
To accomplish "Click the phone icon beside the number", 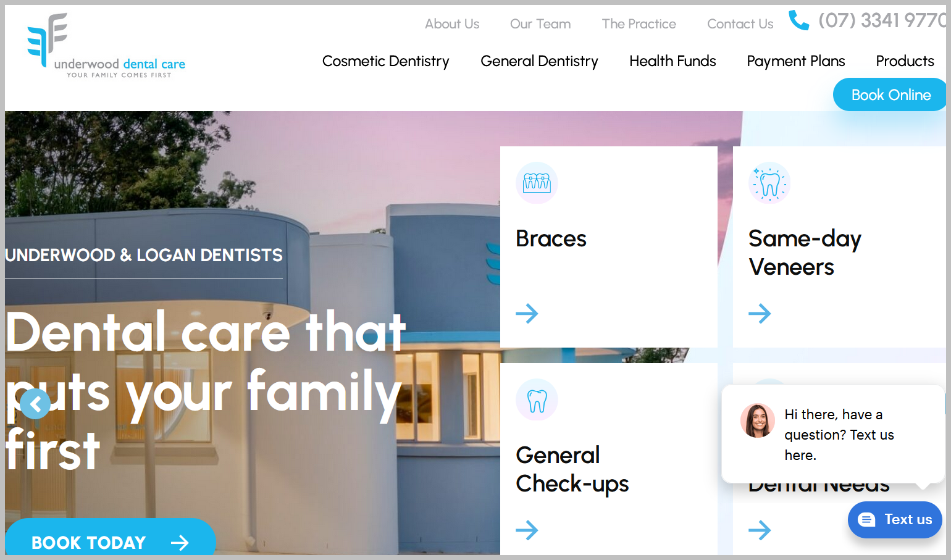I will click(x=799, y=20).
